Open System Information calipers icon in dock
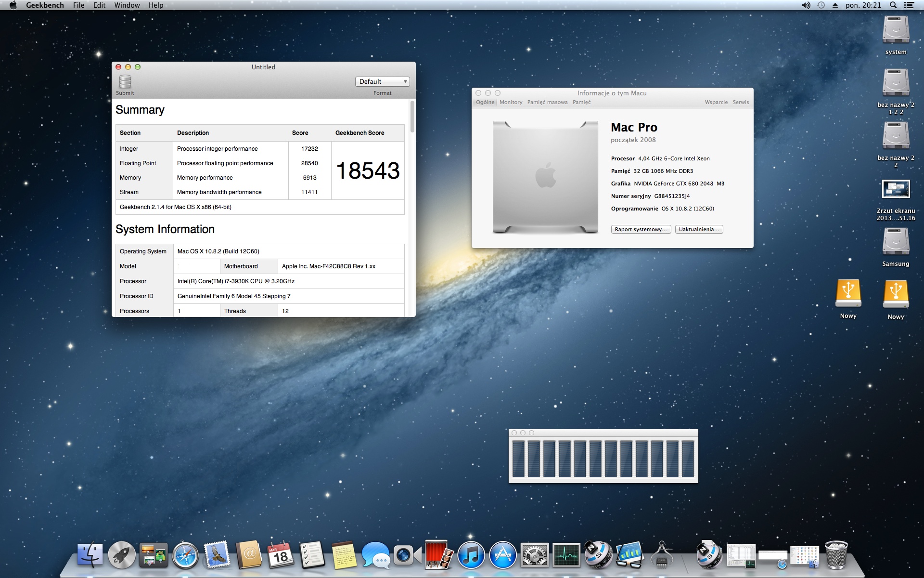The image size is (924, 578). [x=661, y=555]
